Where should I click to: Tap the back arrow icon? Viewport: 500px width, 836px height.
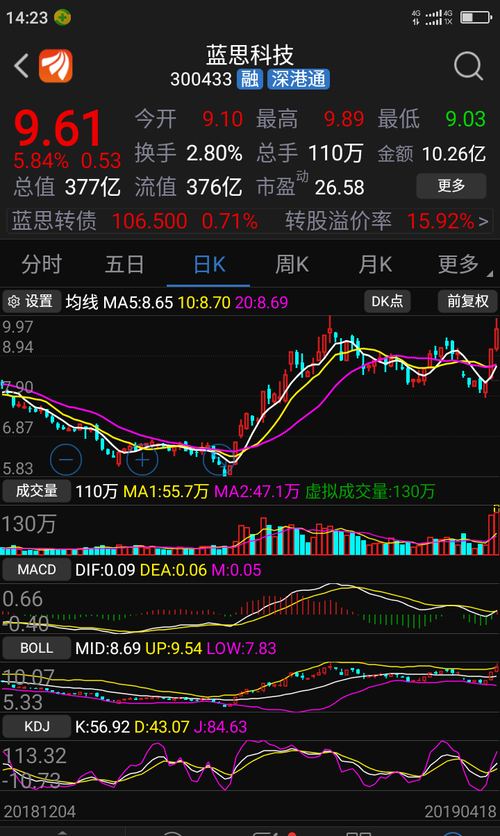(21, 66)
